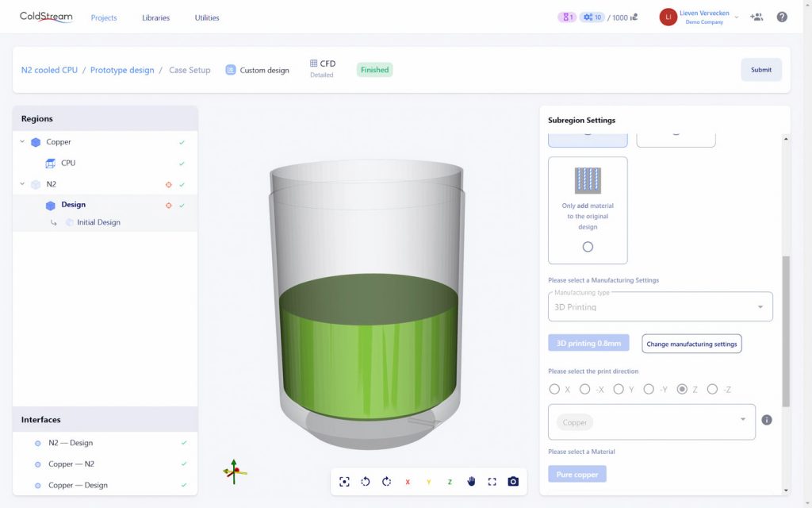
Task: Click the Only add material card thumbnail
Action: pyautogui.click(x=588, y=180)
